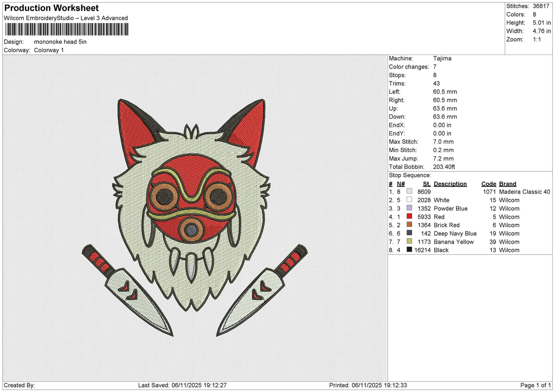555x392 pixels.
Task: Select the EndY value 0.00 in
Action: click(443, 134)
